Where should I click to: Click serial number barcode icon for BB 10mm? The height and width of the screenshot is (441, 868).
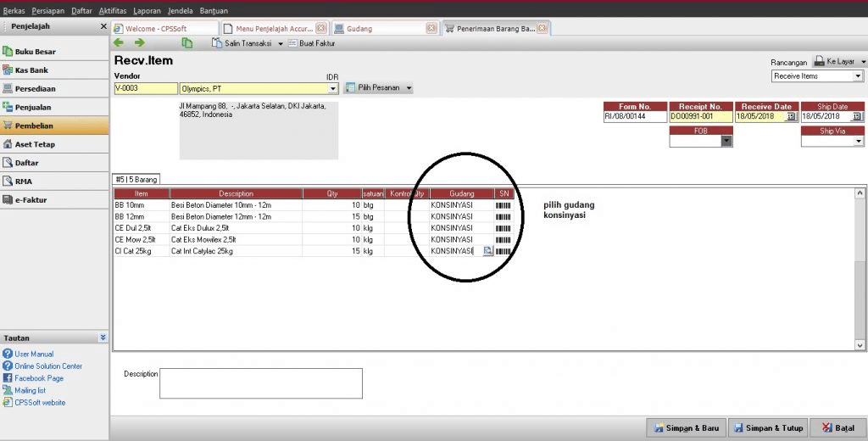(x=504, y=205)
